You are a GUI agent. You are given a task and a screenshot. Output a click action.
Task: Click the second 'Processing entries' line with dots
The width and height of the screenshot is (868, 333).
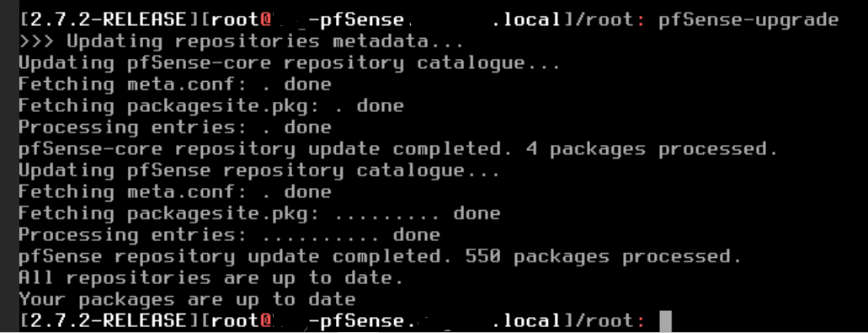point(229,235)
